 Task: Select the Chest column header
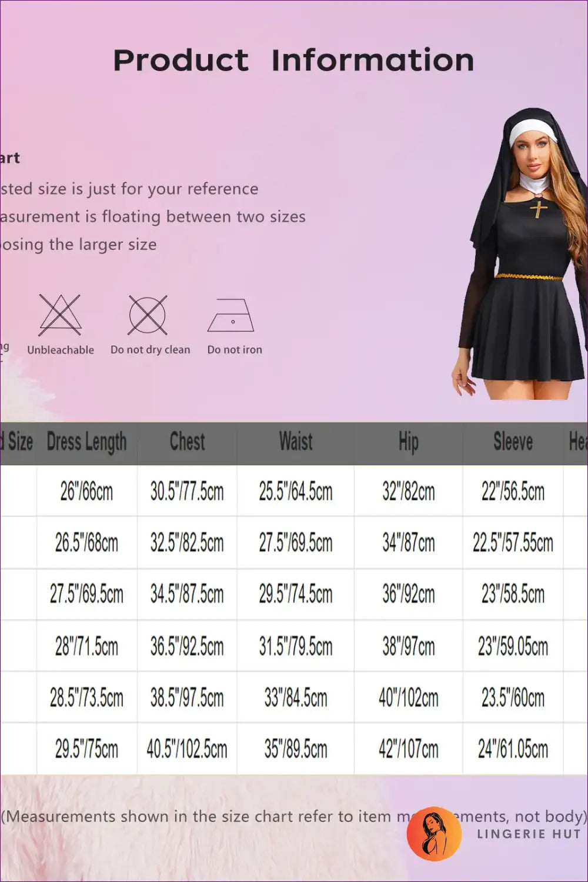coord(187,442)
